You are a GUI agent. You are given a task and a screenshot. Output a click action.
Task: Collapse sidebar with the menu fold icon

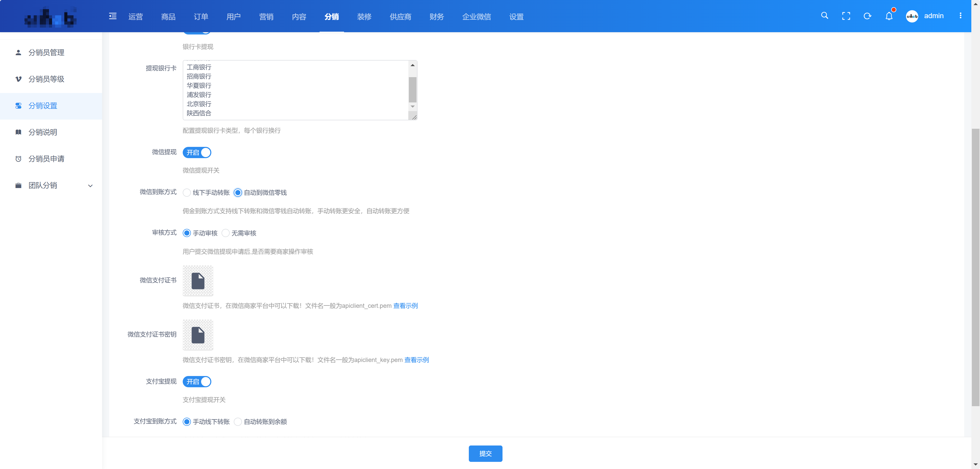(113, 16)
